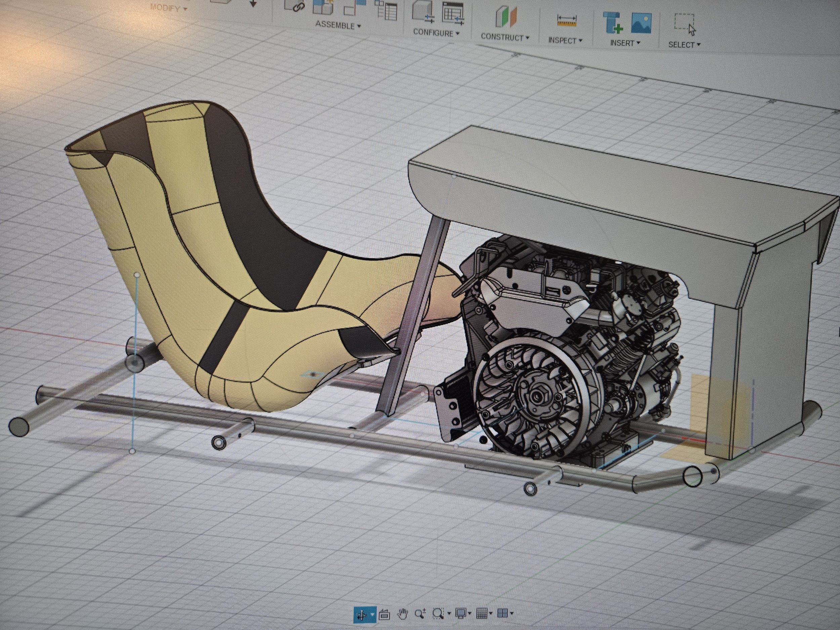Viewport: 840px width, 630px height.
Task: Choose the Select window selection tool
Action: point(685,24)
